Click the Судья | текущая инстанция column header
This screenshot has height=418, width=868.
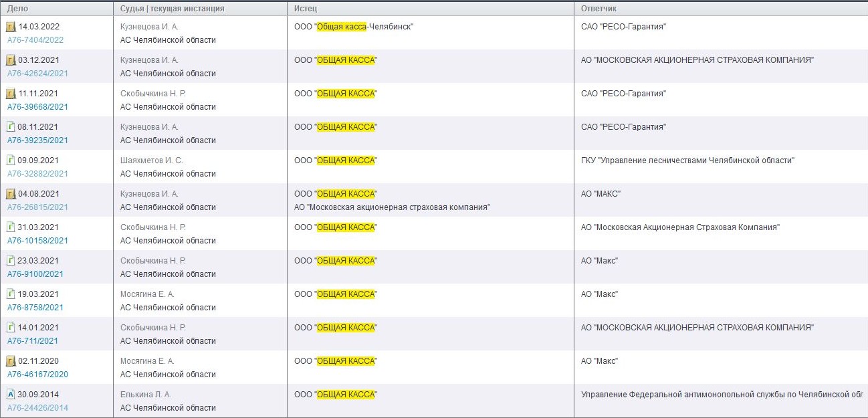click(x=200, y=9)
